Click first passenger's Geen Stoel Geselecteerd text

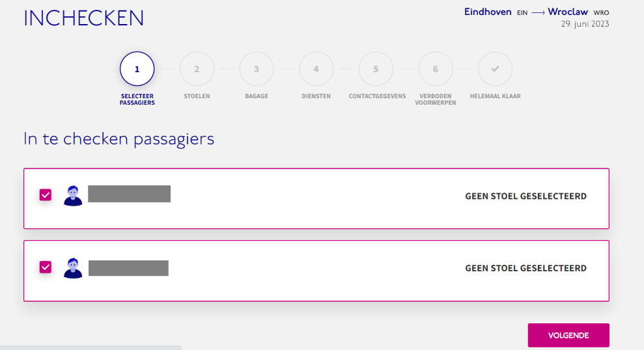coord(525,196)
